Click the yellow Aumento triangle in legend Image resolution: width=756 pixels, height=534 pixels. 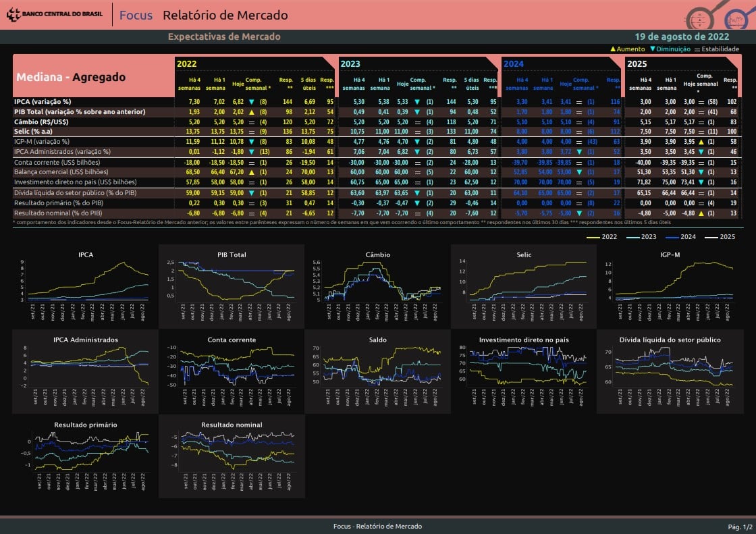pos(613,49)
